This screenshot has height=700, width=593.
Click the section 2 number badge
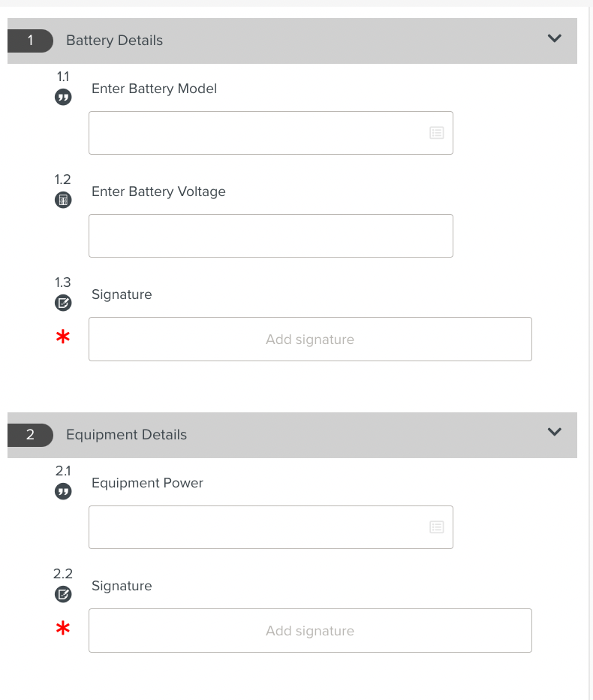(30, 435)
